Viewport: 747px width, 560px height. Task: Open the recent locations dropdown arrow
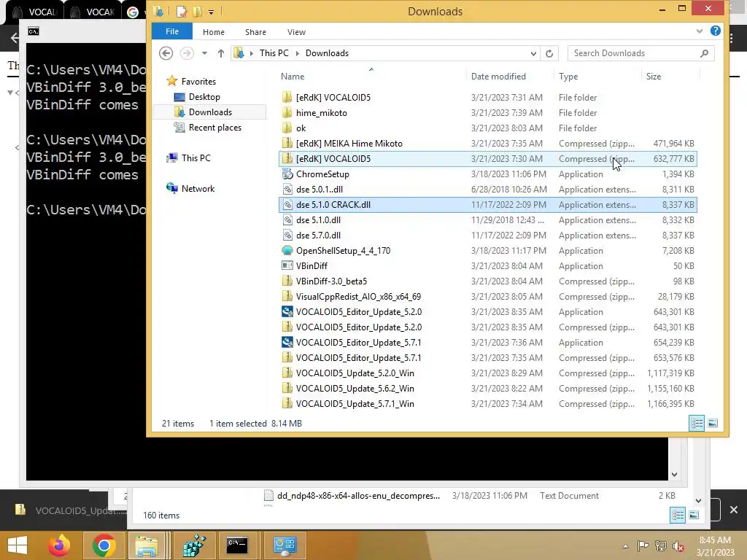[x=204, y=53]
